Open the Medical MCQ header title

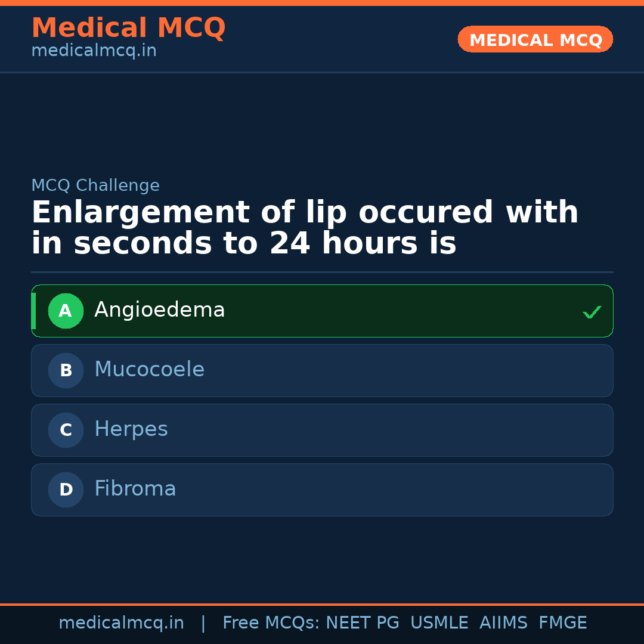128,28
